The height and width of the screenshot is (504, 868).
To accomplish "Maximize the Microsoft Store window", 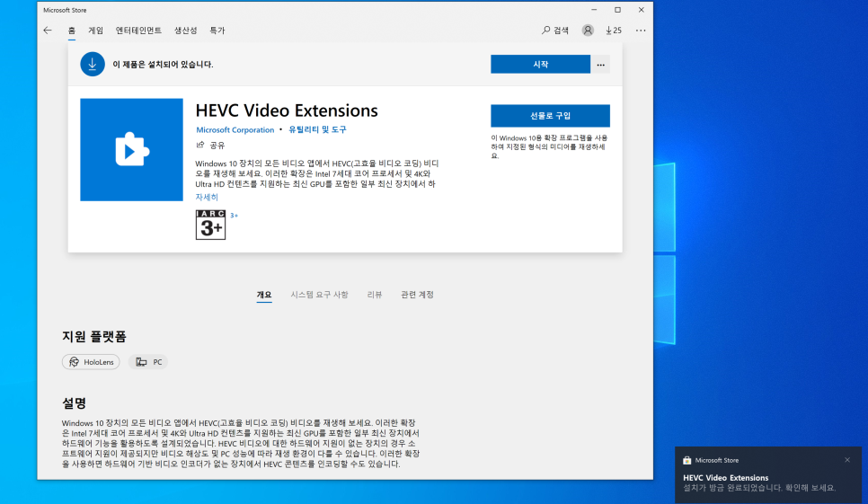I will (618, 10).
